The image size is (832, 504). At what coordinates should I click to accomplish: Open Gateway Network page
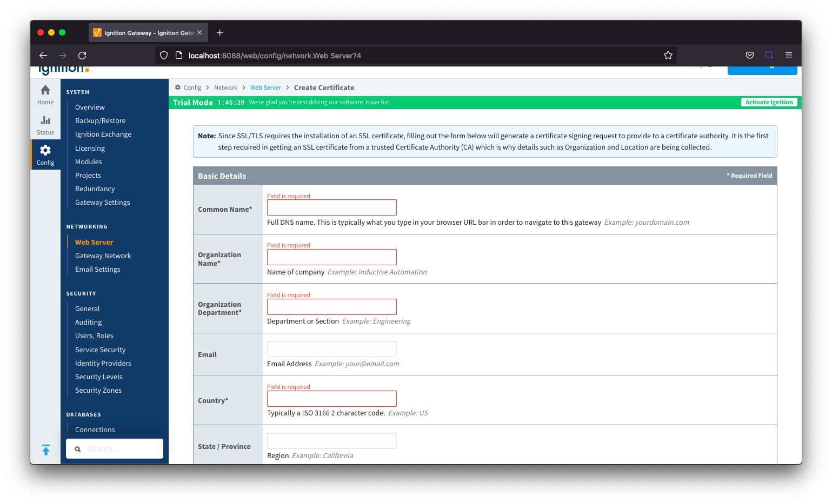coord(103,256)
